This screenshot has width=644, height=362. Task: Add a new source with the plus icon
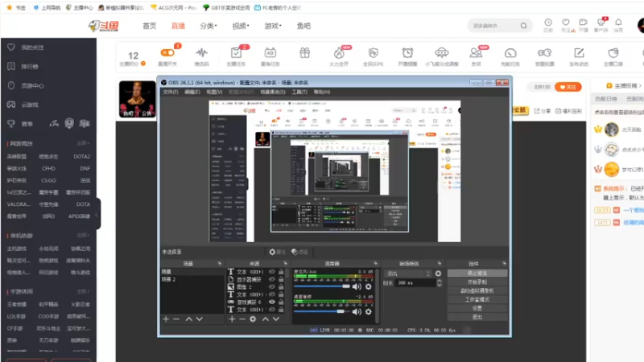[232, 319]
